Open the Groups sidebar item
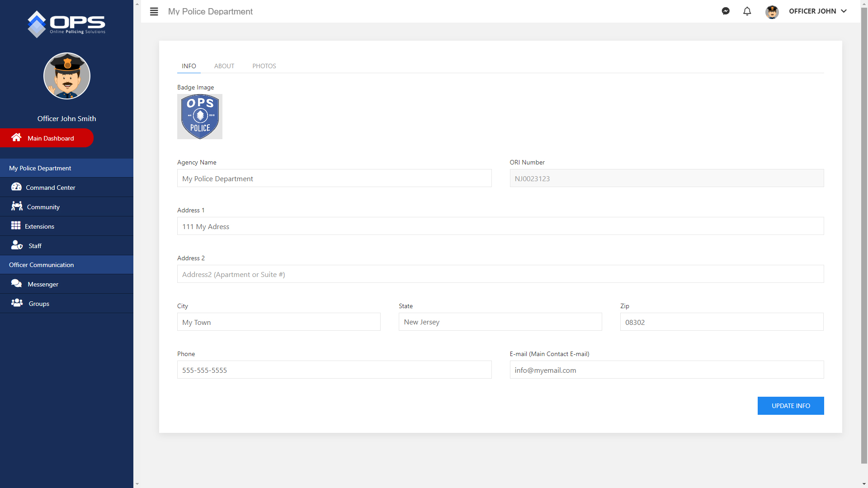This screenshot has width=868, height=488. coord(39,304)
